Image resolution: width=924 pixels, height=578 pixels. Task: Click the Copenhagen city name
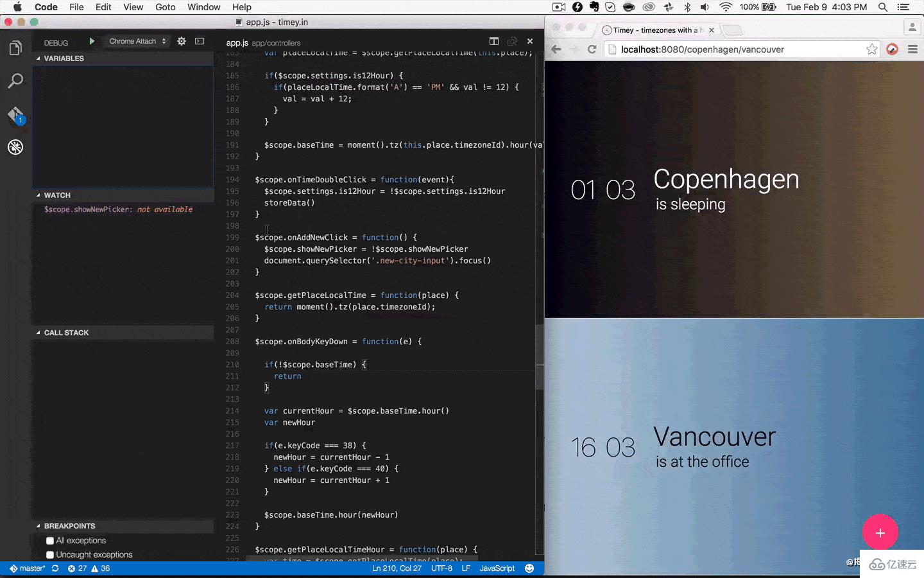click(726, 179)
